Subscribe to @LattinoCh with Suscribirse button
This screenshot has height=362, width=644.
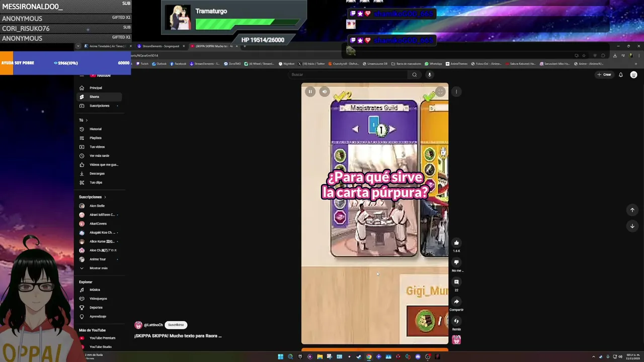click(176, 325)
